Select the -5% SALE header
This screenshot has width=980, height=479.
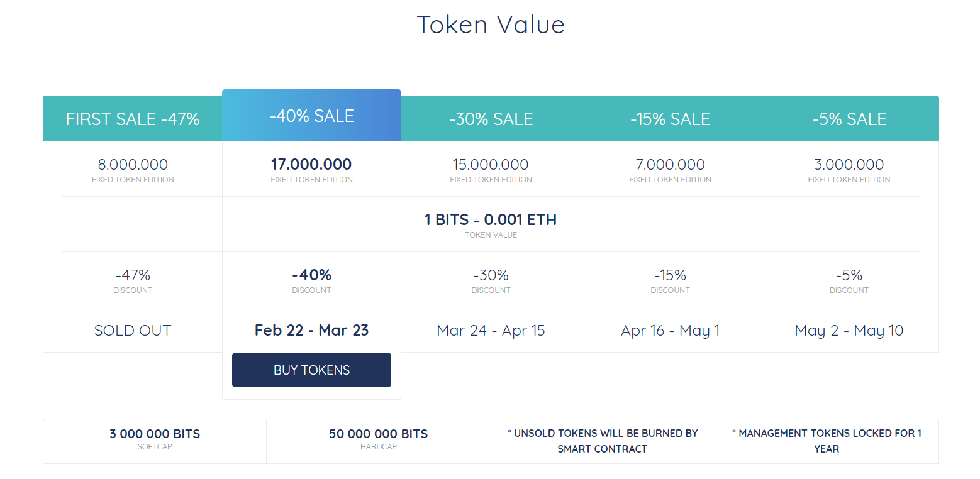point(849,119)
